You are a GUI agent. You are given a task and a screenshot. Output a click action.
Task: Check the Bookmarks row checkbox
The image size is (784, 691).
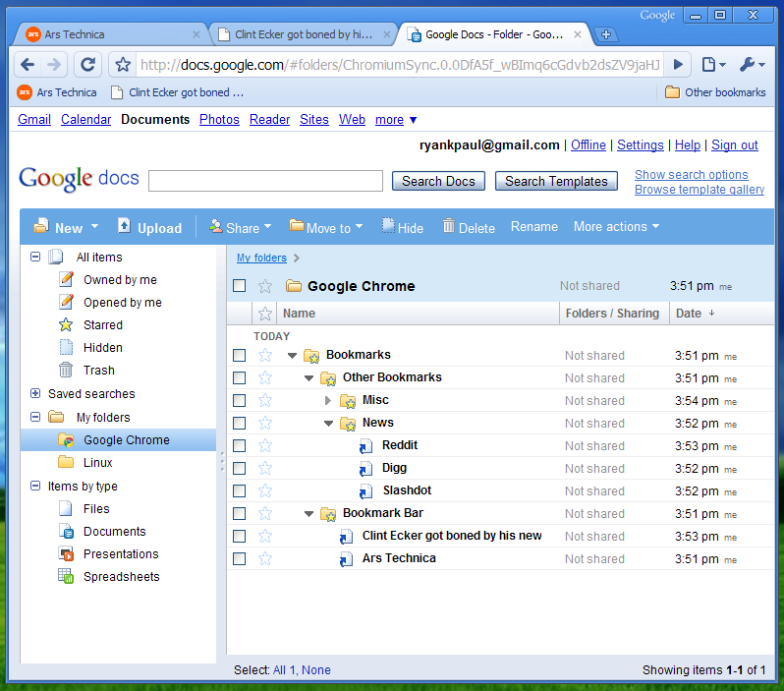(x=240, y=355)
